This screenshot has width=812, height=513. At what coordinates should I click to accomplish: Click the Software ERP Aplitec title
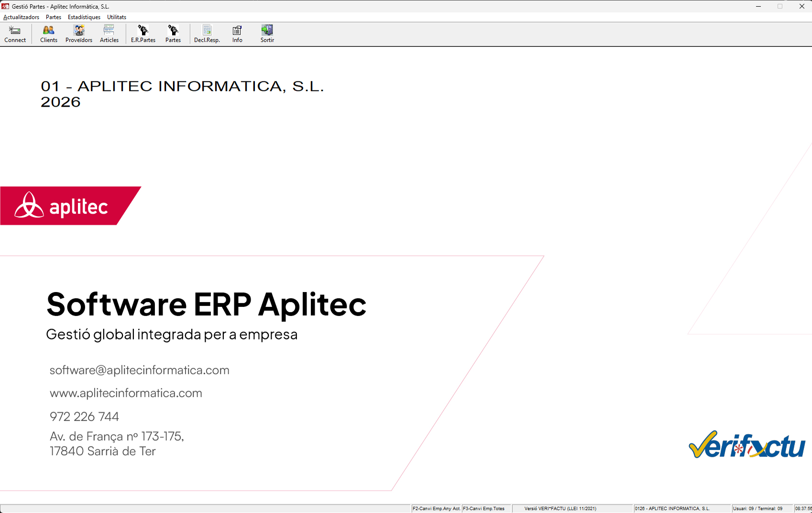point(207,304)
